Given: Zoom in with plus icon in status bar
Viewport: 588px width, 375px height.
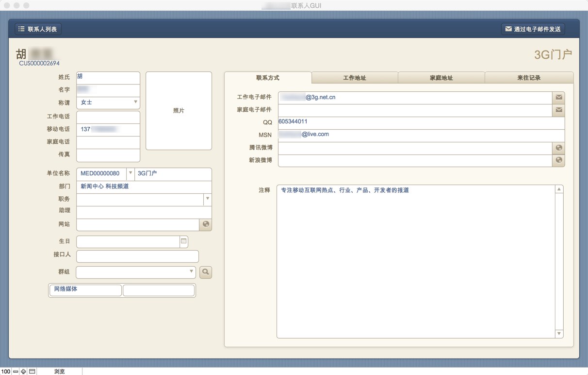Looking at the screenshot, I should coord(23,372).
